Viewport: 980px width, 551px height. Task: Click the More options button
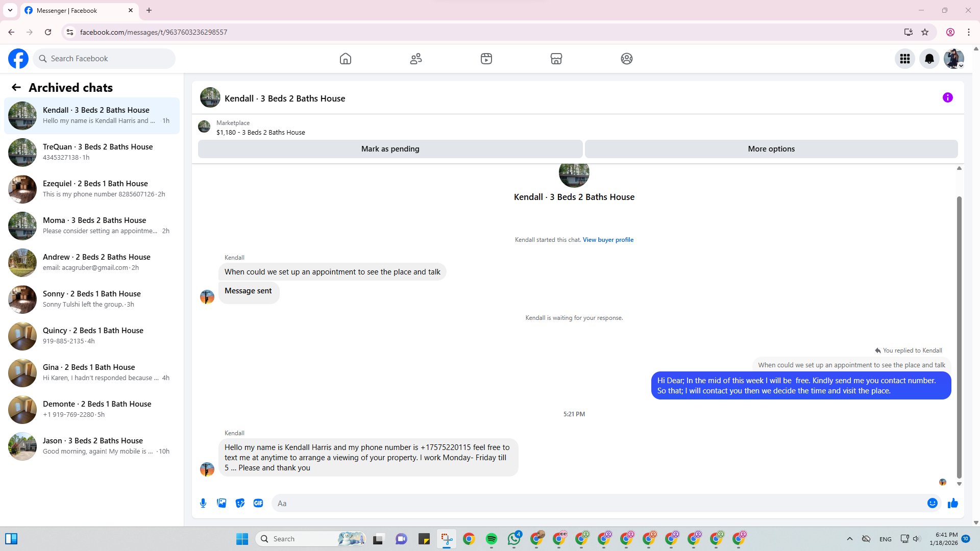pyautogui.click(x=771, y=149)
